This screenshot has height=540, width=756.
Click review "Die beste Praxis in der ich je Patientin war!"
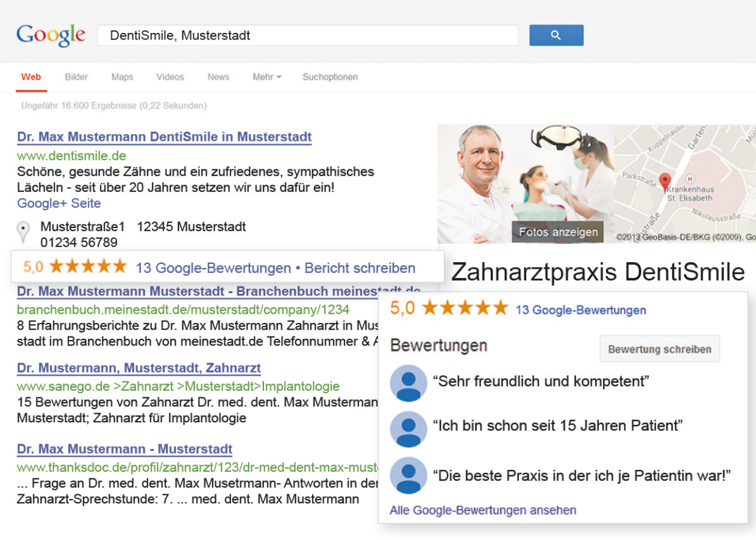[x=582, y=475]
